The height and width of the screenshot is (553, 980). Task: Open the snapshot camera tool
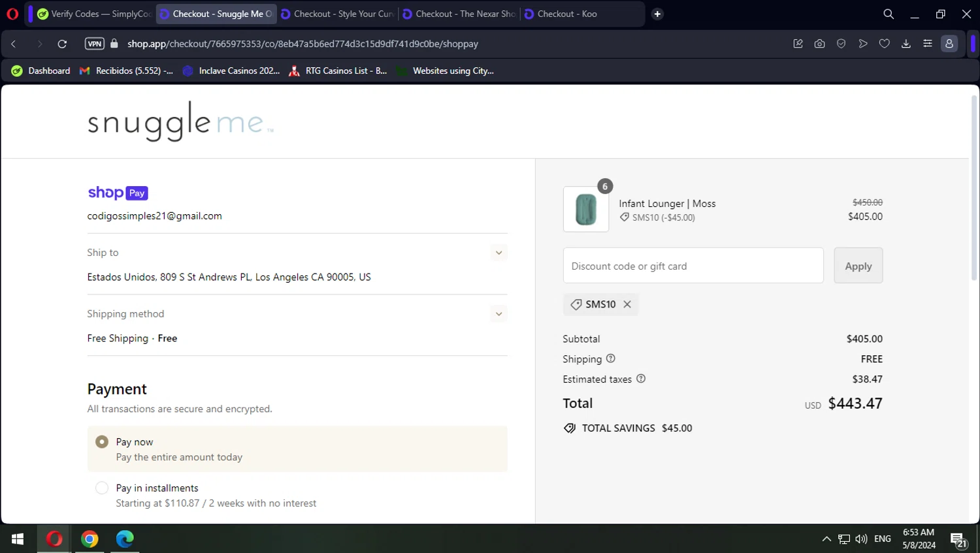point(819,44)
